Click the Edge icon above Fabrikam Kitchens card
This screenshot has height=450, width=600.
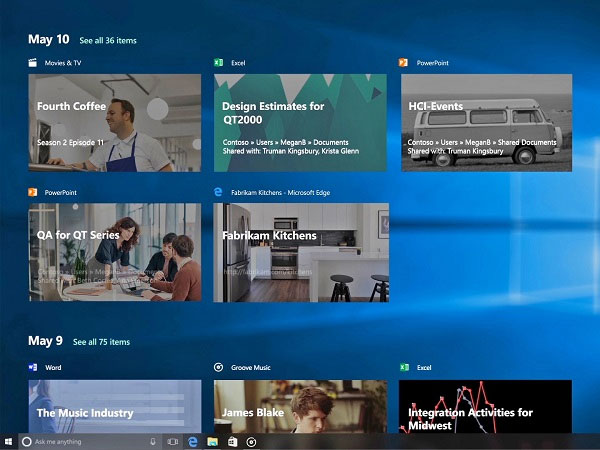pyautogui.click(x=218, y=192)
